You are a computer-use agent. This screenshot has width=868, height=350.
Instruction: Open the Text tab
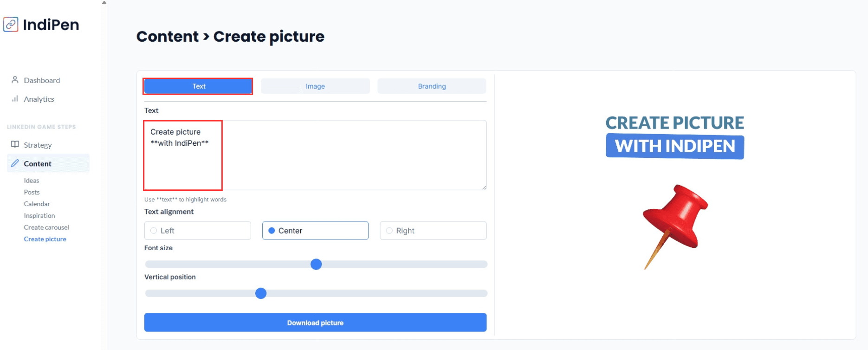point(198,86)
